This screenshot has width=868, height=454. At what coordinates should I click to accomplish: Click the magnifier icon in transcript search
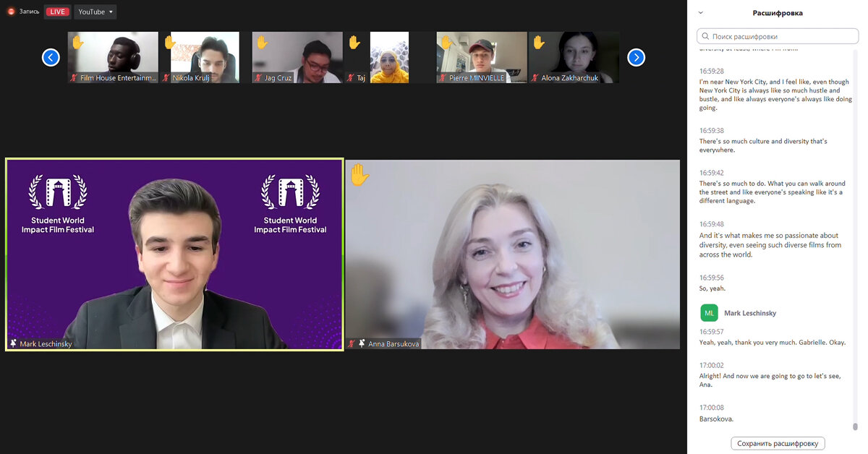(705, 36)
